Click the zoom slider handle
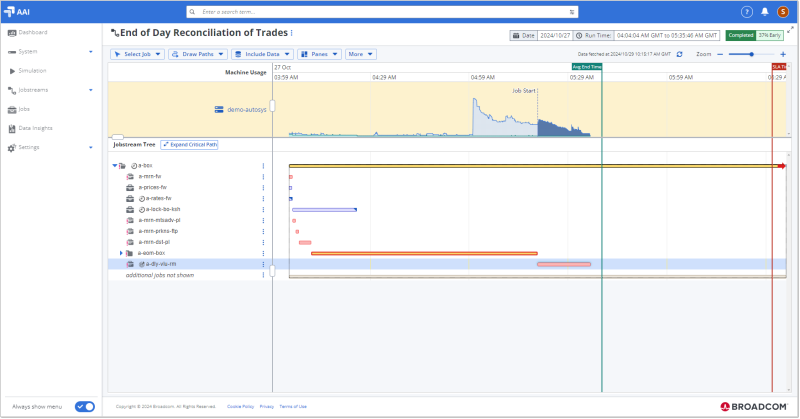This screenshot has height=419, width=800. point(752,54)
